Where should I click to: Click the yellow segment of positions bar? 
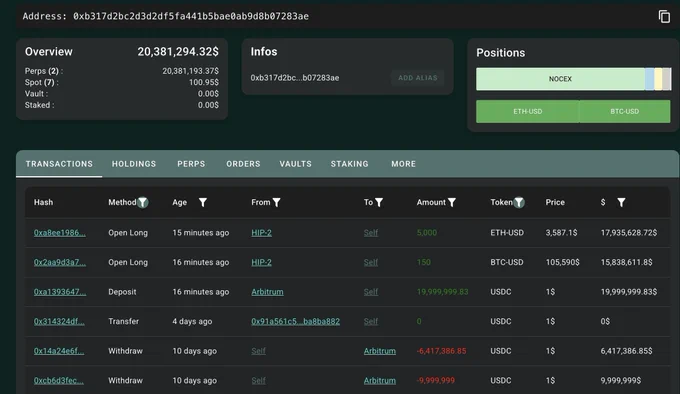(658, 79)
